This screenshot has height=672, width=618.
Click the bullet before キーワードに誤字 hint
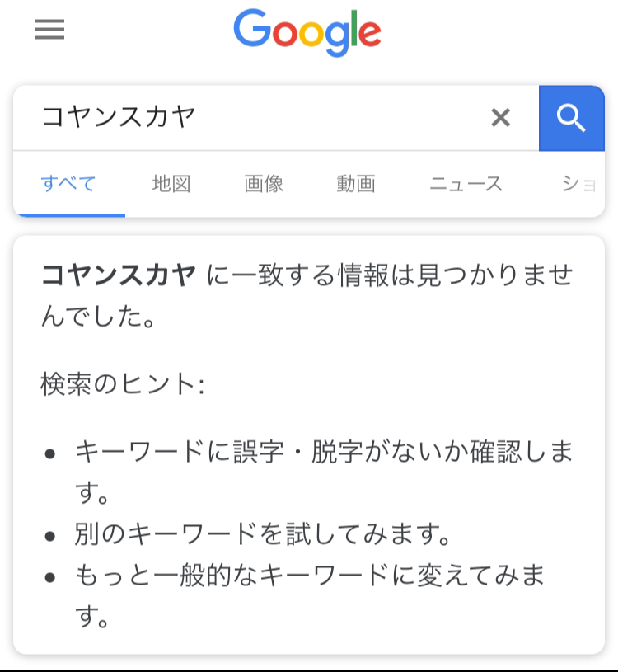coord(50,453)
